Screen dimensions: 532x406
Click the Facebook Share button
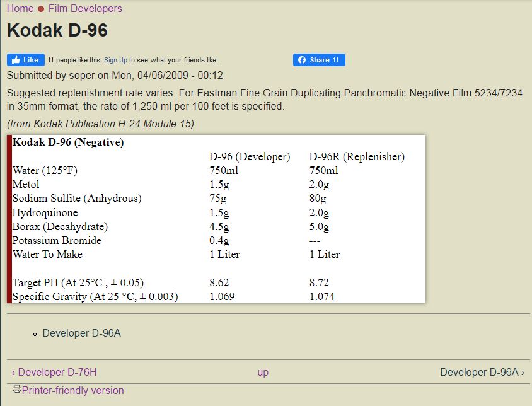point(319,60)
